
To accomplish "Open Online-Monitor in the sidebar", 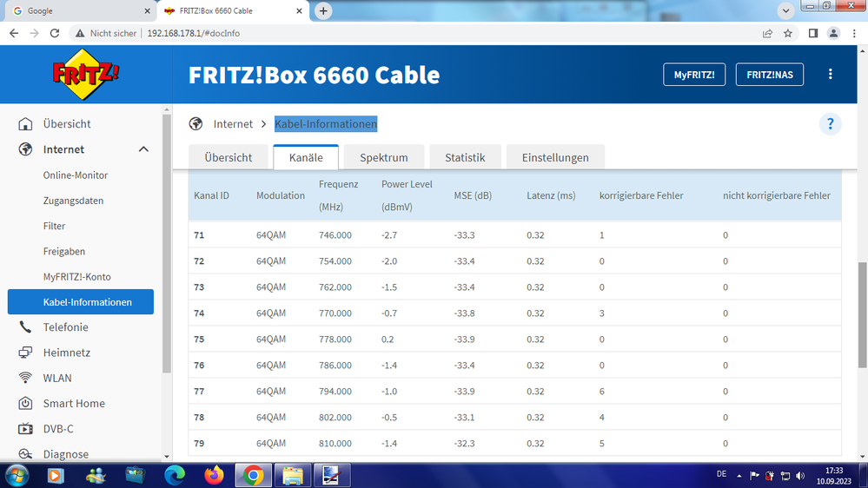I will (76, 175).
